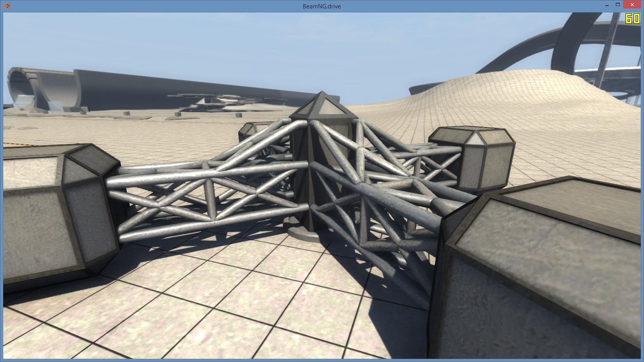Viewport: 644px width, 362px height.
Task: Minimize the BeamNG.drive window
Action: (x=607, y=5)
